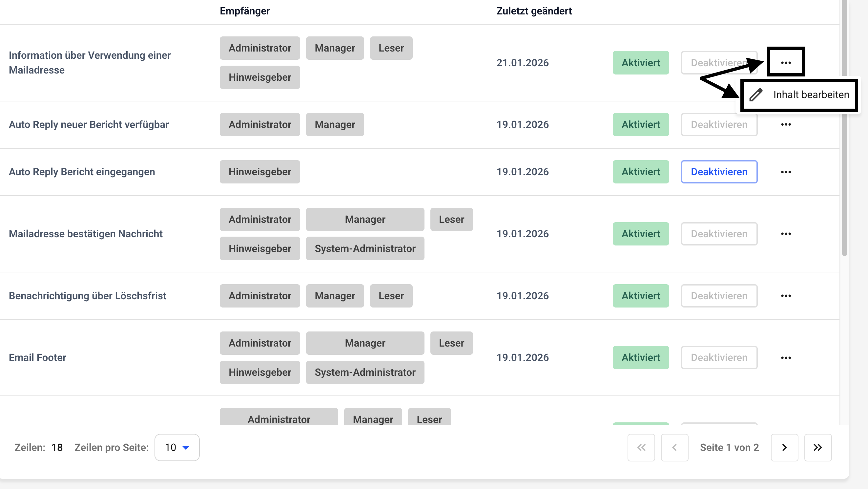Open three-dot menu for Mailadresse bestätigen Nachricht
This screenshot has width=868, height=489.
tap(786, 234)
